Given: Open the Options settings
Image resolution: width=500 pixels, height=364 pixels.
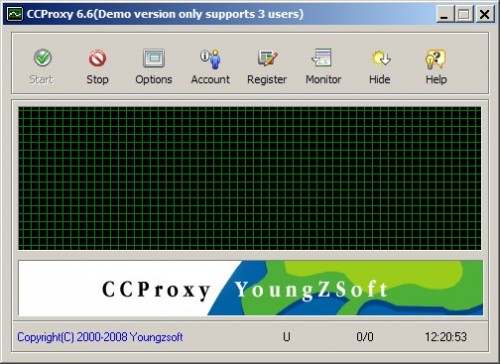Looking at the screenshot, I should coord(154,66).
